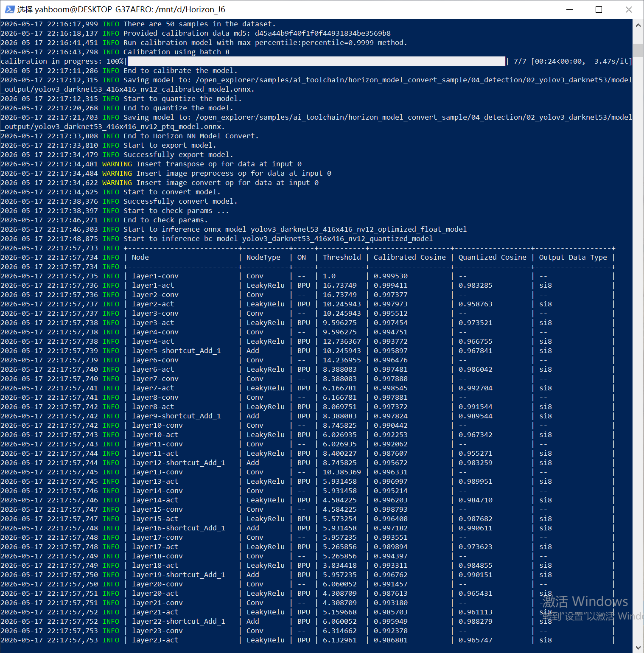Click the 'layer19-shortcut_Add_1' node name
The image size is (644, 653).
coord(179,575)
